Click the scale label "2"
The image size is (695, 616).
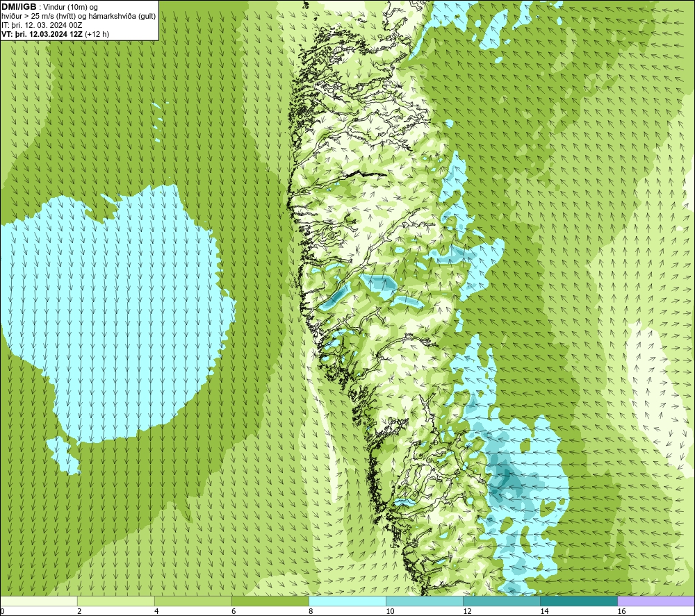point(79,611)
